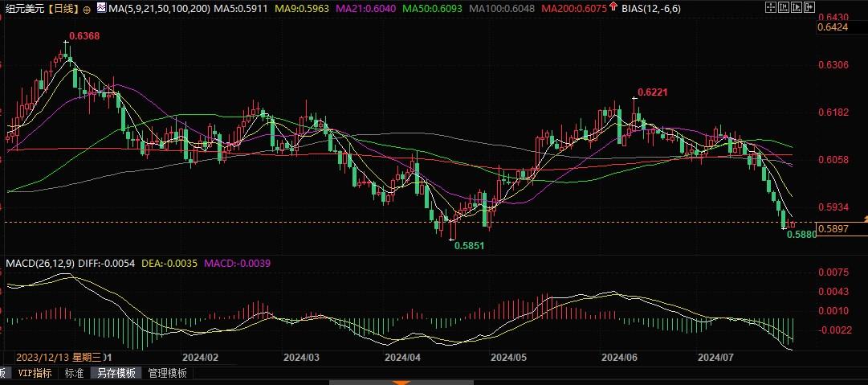
Task: Click the crosshair cursor icon in the chart toolbar
Action: (x=771, y=7)
